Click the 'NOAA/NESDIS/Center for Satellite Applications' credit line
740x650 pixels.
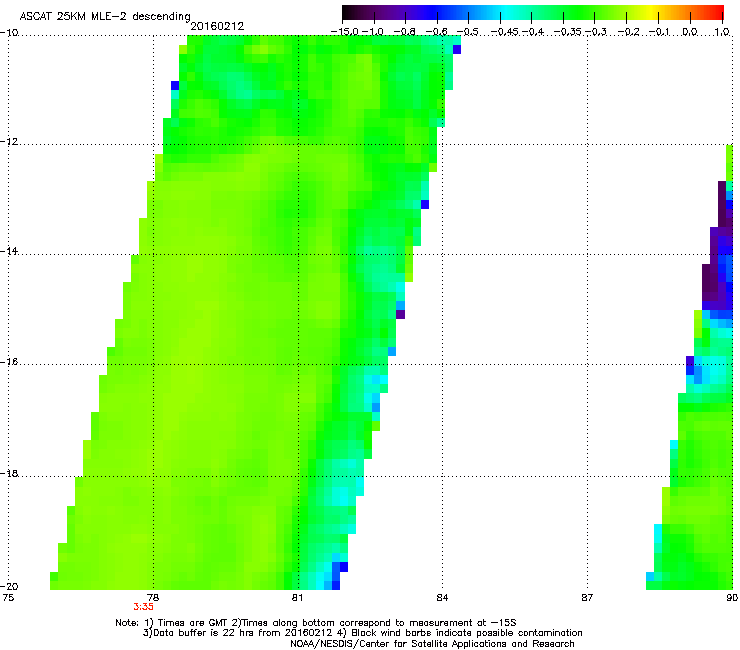click(x=432, y=644)
